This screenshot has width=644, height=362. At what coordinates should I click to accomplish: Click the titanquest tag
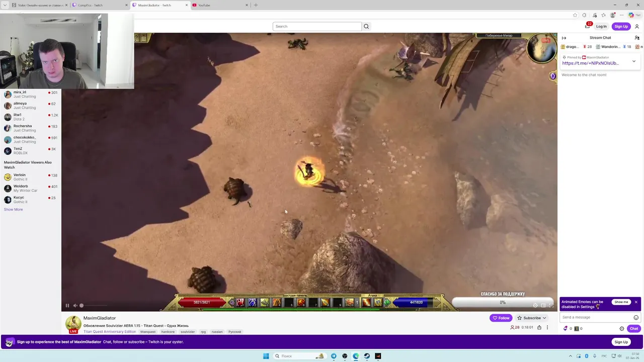148,332
